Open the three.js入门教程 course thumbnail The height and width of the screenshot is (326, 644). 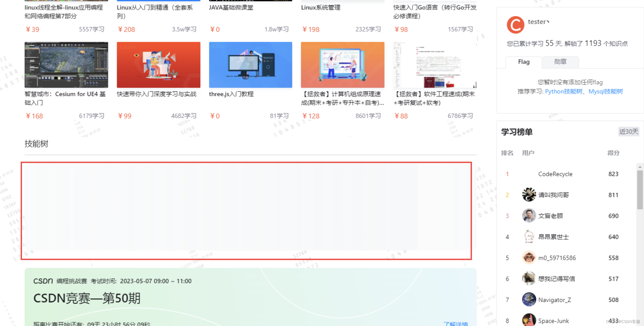click(250, 65)
